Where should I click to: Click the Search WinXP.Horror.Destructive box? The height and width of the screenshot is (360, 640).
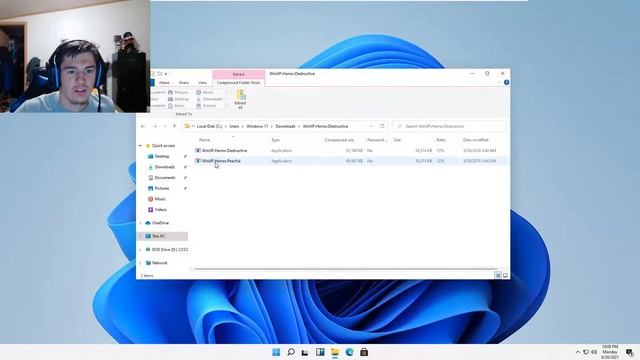449,127
